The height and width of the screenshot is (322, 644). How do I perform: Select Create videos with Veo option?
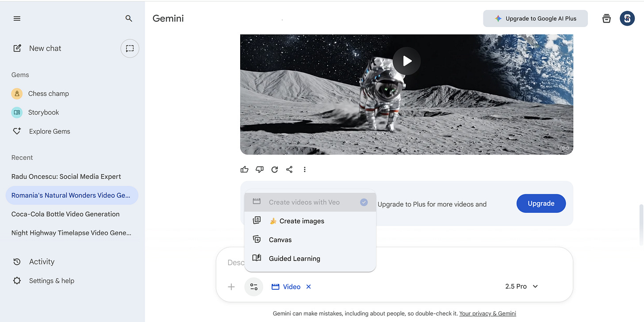click(310, 202)
